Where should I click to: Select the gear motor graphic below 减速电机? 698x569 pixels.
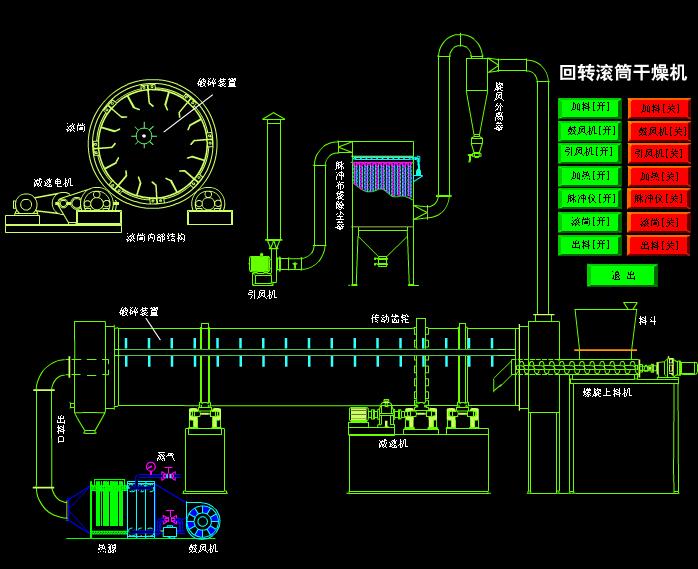25,204
